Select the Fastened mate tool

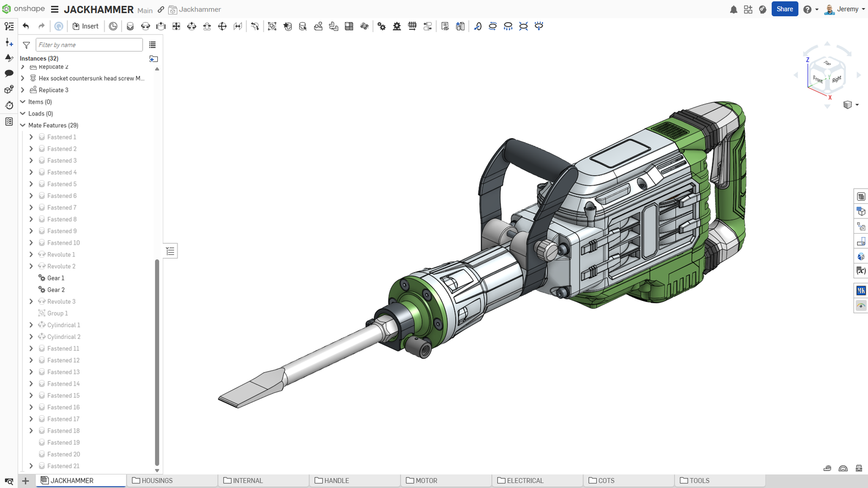(130, 26)
